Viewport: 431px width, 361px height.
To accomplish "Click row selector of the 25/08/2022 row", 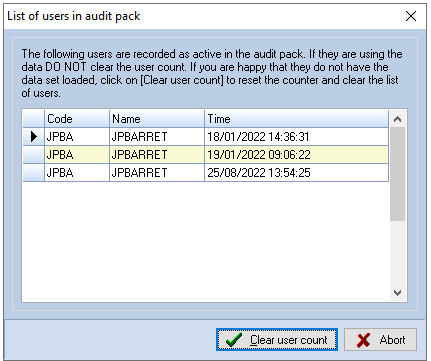I will (x=34, y=173).
